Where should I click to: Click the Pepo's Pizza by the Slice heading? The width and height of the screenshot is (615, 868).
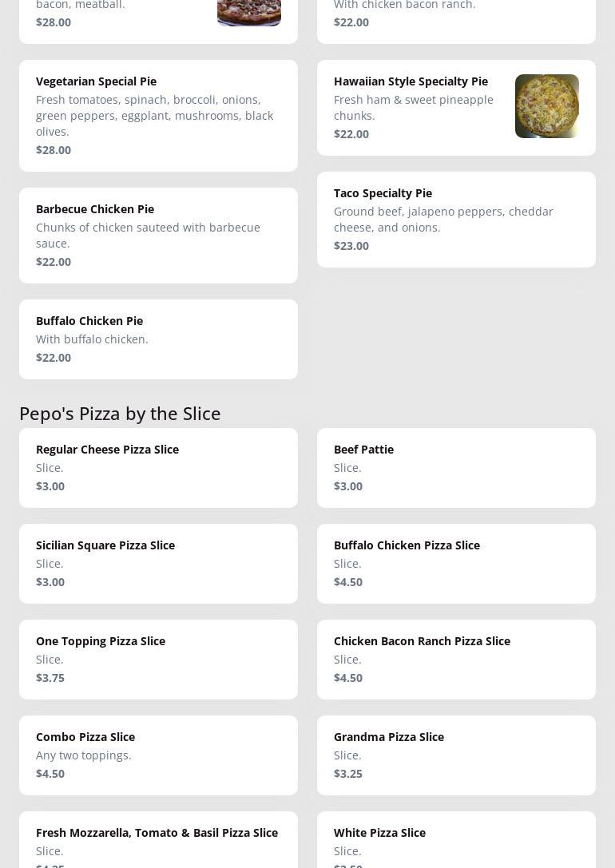pyautogui.click(x=120, y=413)
